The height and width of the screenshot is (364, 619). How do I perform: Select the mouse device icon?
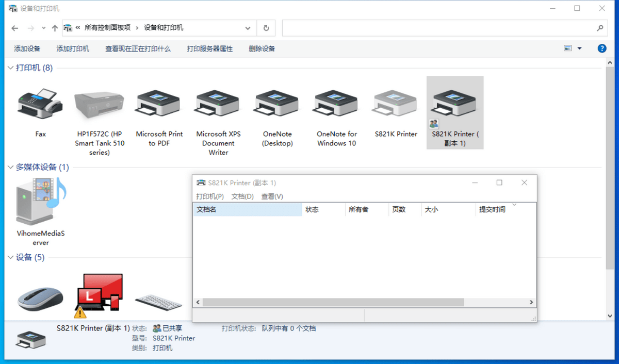point(40,299)
